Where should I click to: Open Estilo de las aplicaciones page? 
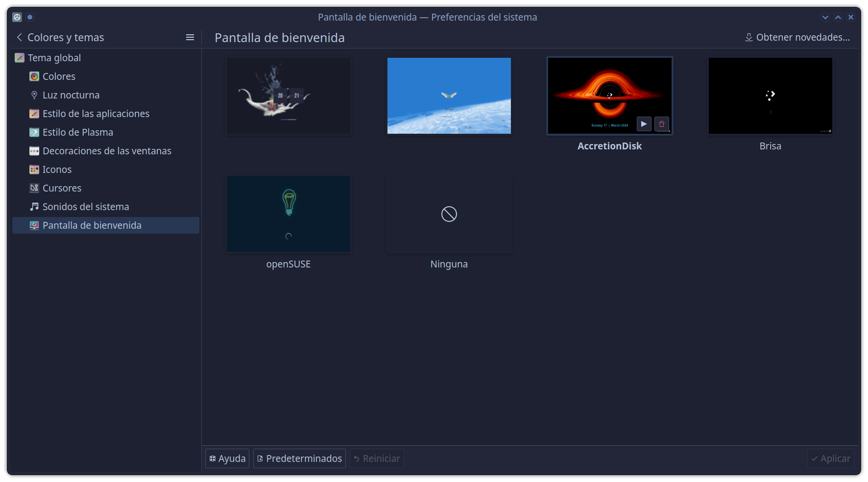(x=96, y=114)
